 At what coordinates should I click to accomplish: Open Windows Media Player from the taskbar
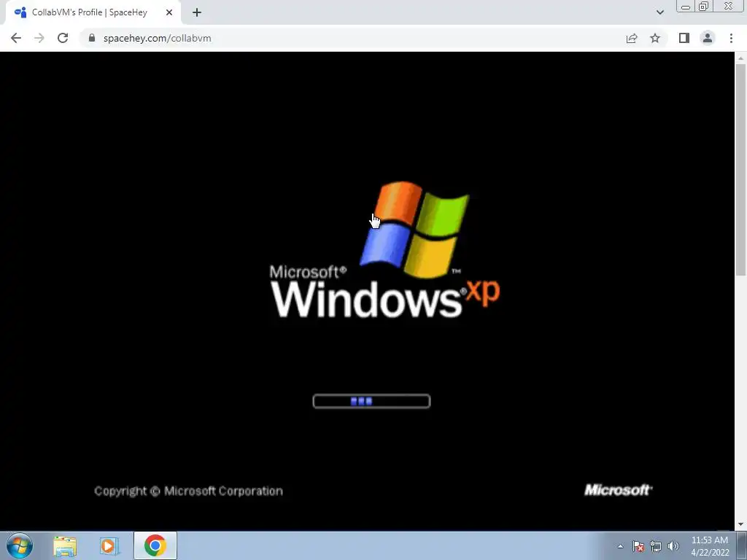(x=109, y=546)
